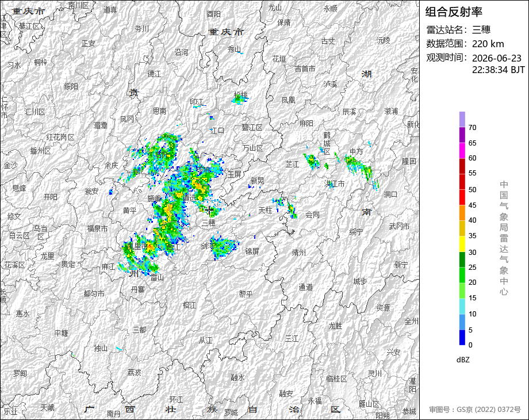Image resolution: width=529 pixels, height=420 pixels.
Task: Click the yellow legend segment between 30 and 35
Action: (462, 244)
